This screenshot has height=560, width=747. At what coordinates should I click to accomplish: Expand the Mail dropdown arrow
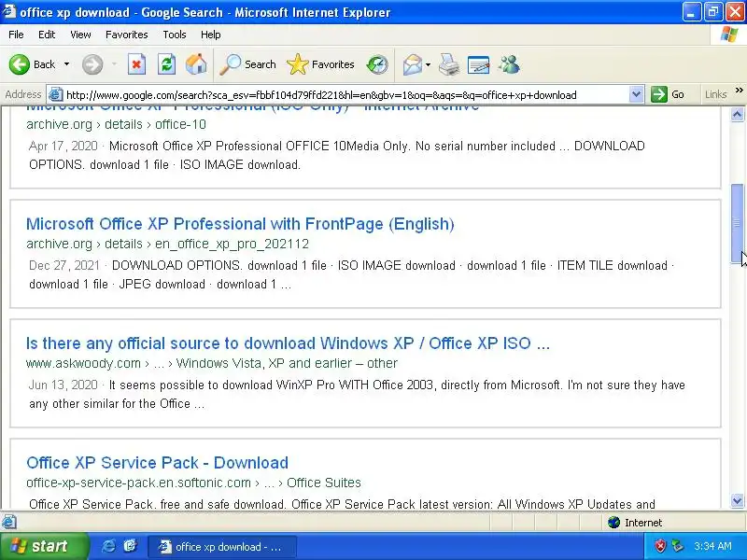click(x=428, y=64)
